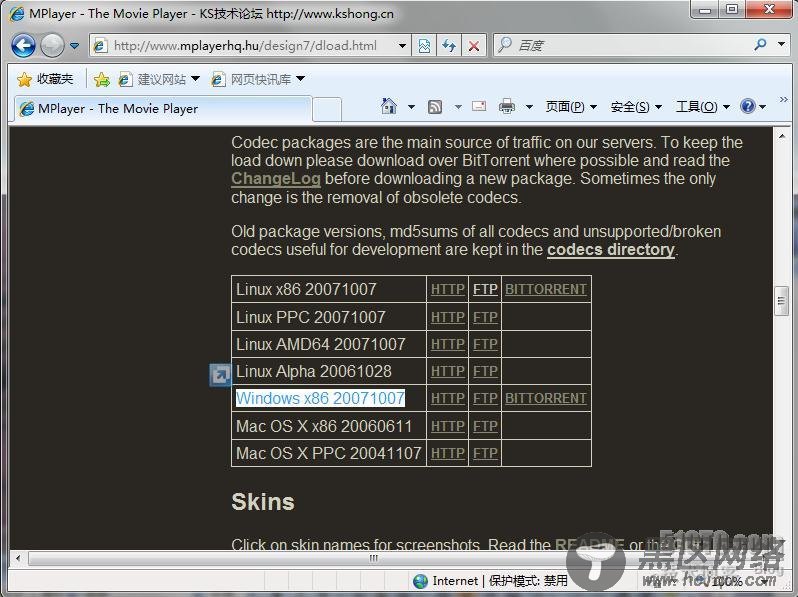This screenshot has width=798, height=597.
Task: Click HTTP link for Linux AMD64 20071007
Action: coord(448,345)
